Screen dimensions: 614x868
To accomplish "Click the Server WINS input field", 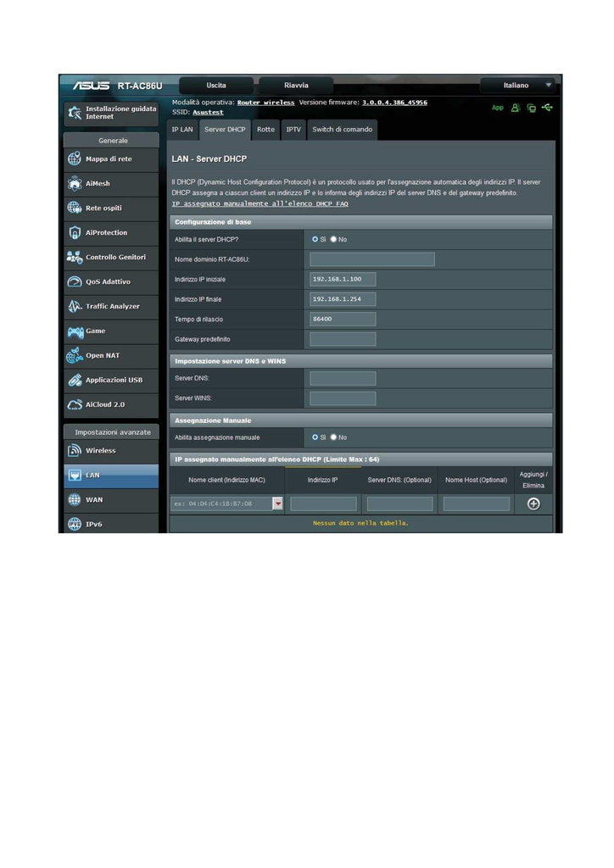I will pos(343,398).
